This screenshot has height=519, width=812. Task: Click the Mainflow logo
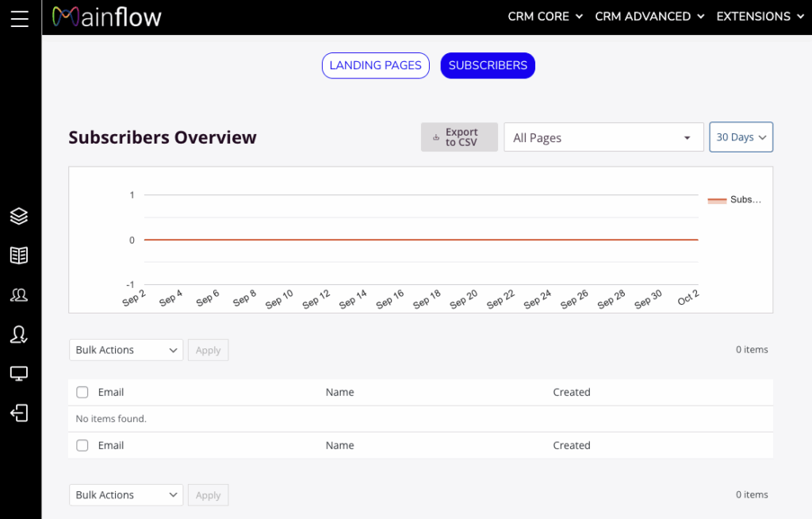(107, 17)
